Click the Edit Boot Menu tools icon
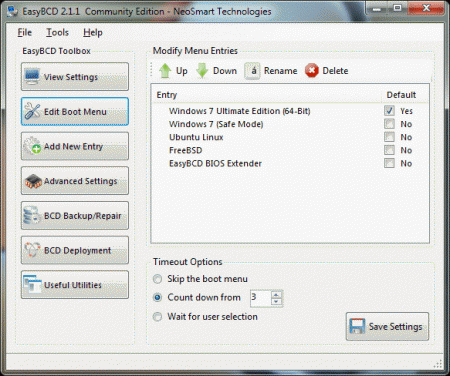The image size is (450, 376). [32, 111]
